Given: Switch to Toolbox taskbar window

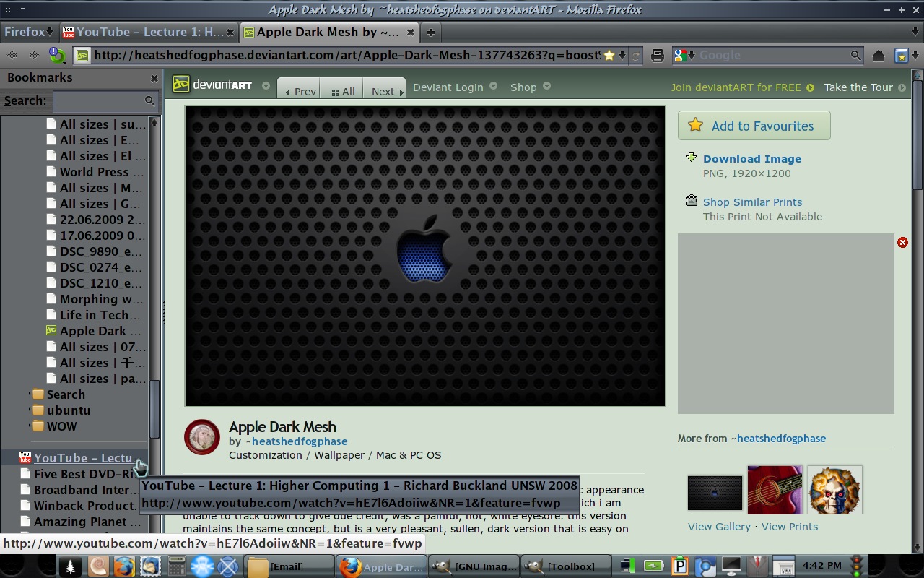Looking at the screenshot, I should click(x=565, y=566).
